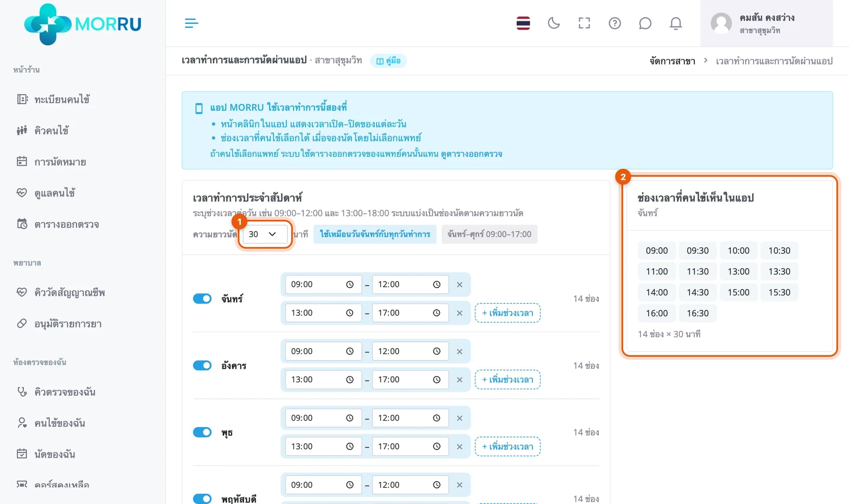Image resolution: width=849 pixels, height=504 pixels.
Task: Add time range for Monday (เพิ่มช่วงเวลา)
Action: (x=507, y=313)
